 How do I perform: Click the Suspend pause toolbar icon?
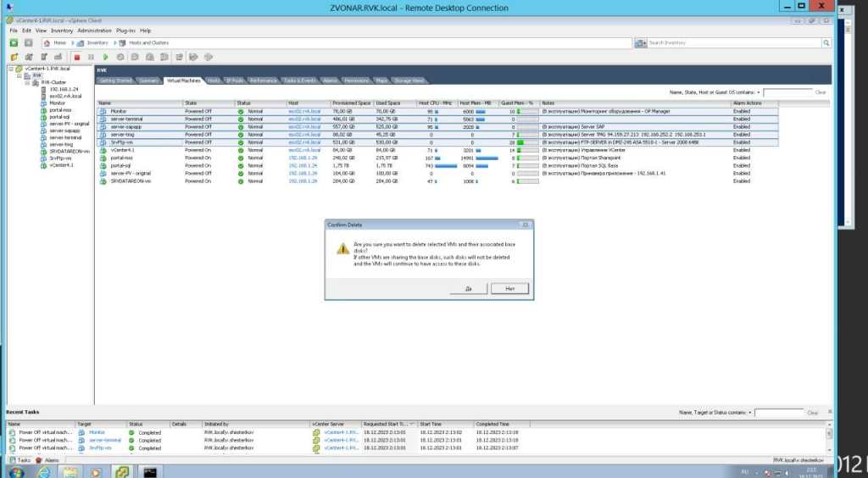[92, 57]
